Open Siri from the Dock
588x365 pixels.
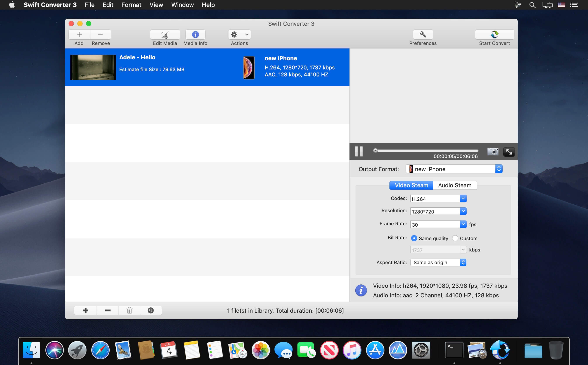(55, 350)
